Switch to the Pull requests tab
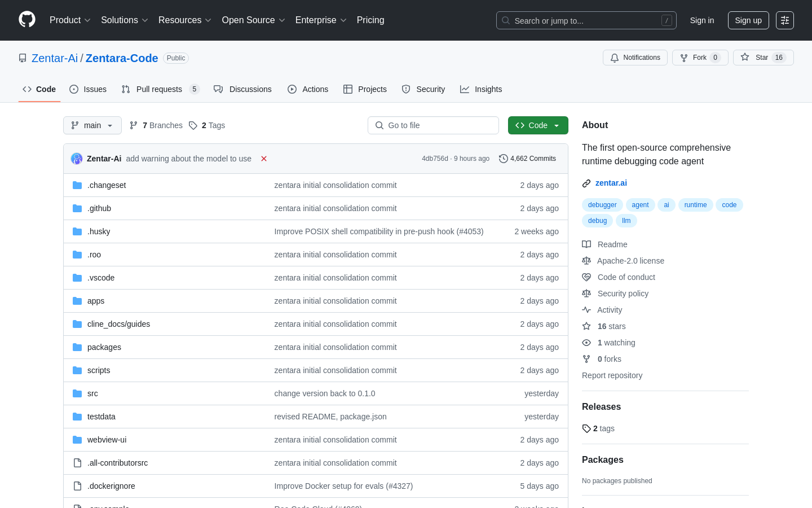Screen dimensions: 812x508 point(160,89)
